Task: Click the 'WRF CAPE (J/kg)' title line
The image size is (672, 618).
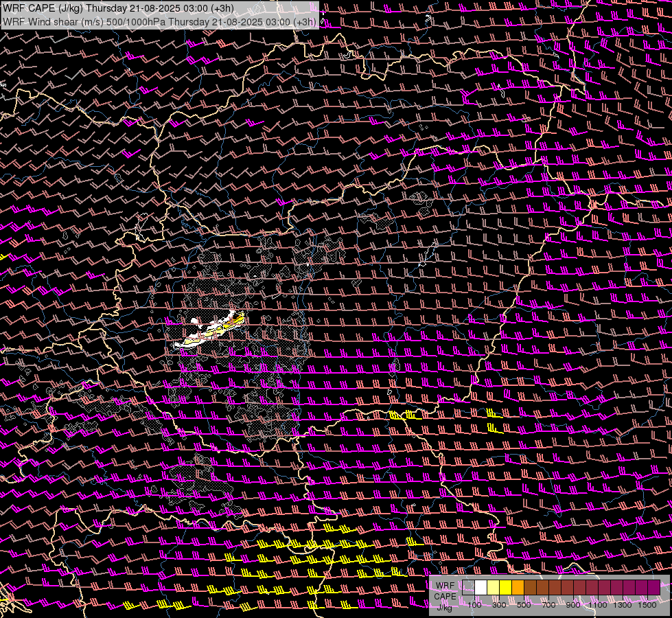Action: [x=118, y=8]
